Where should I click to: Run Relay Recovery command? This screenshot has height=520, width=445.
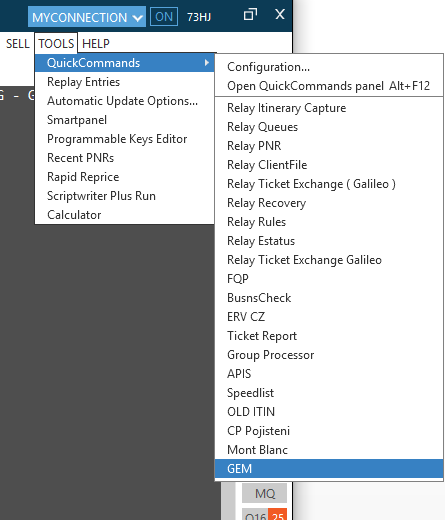329,203
